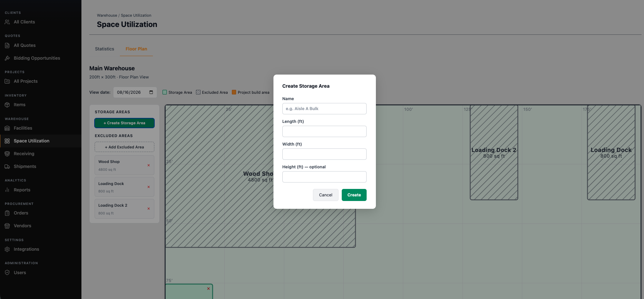The image size is (644, 299).
Task: Click the Vendors store icon
Action: tap(7, 226)
